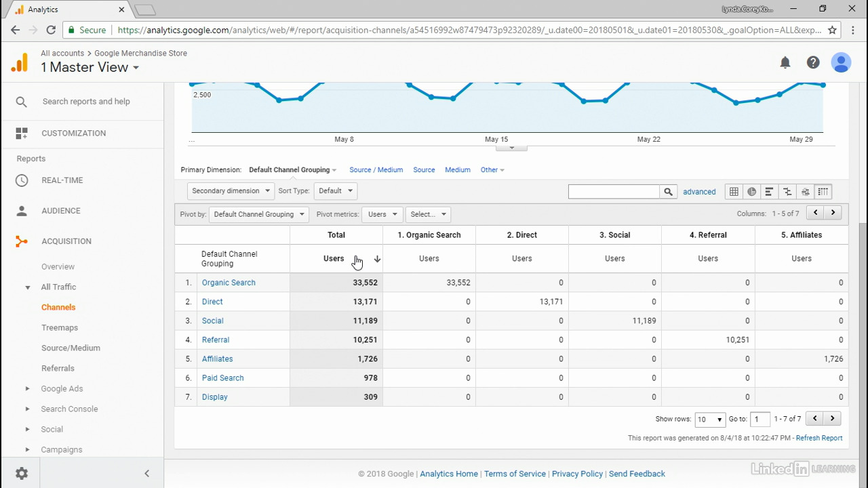Switch primary dimension to Medium
This screenshot has width=868, height=488.
pos(457,170)
